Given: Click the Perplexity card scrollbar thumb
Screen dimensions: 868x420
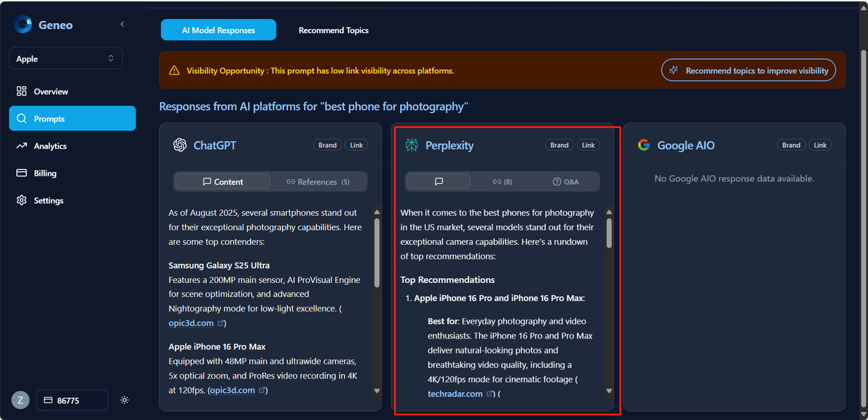Looking at the screenshot, I should [609, 233].
